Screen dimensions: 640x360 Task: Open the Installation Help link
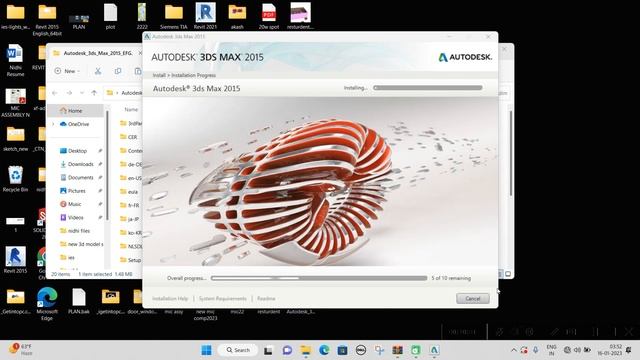tap(170, 298)
